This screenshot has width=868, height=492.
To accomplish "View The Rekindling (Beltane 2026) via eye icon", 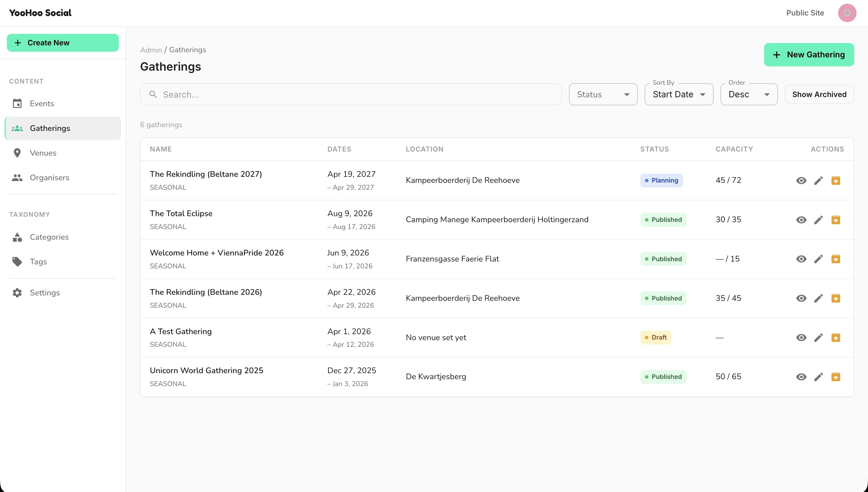I will tap(801, 298).
